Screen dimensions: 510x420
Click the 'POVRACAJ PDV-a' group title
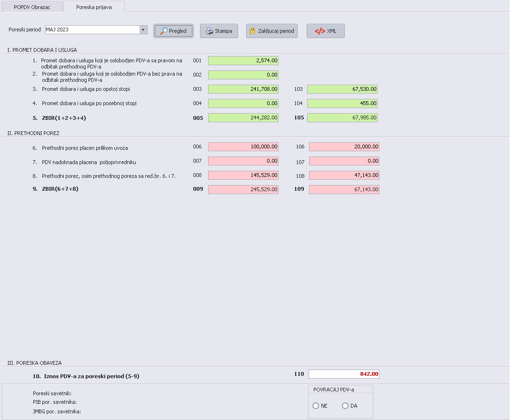tap(334, 390)
